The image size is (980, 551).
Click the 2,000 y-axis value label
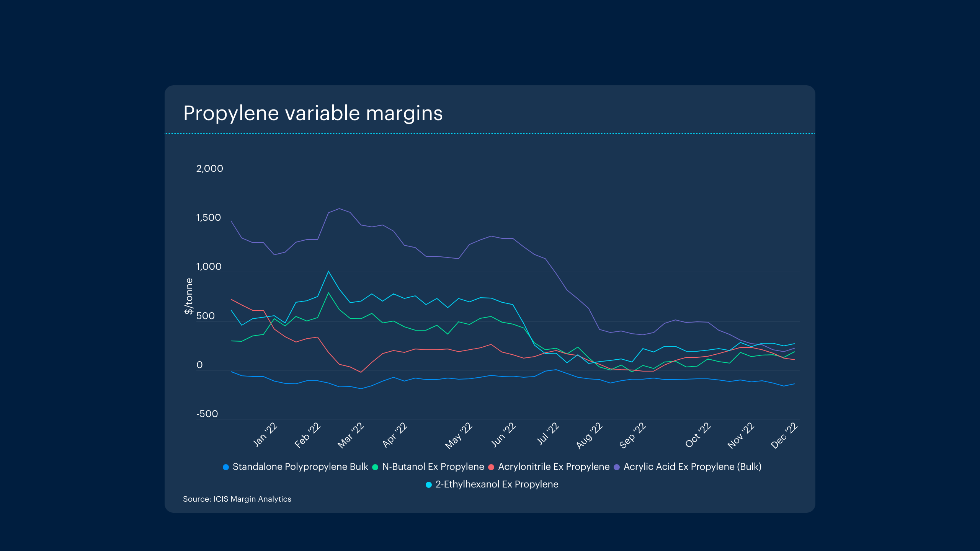[209, 169]
